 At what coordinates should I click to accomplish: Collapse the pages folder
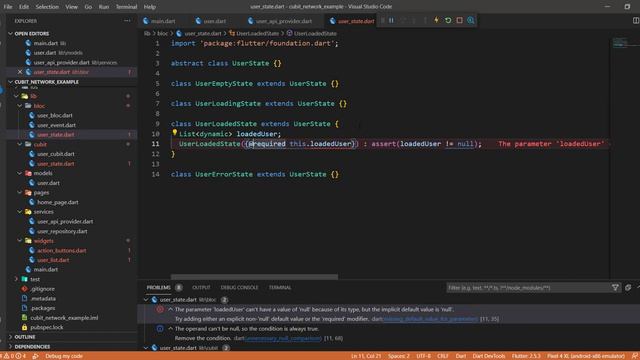pos(20,192)
